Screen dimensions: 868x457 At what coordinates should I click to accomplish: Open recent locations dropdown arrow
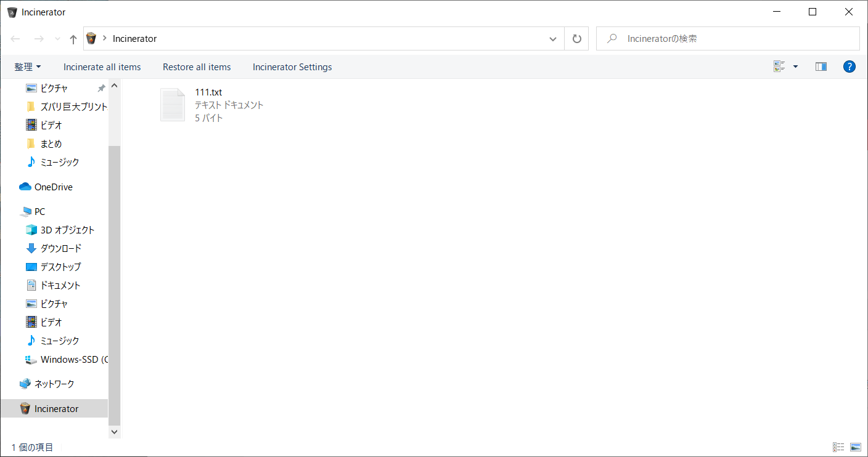(x=57, y=39)
